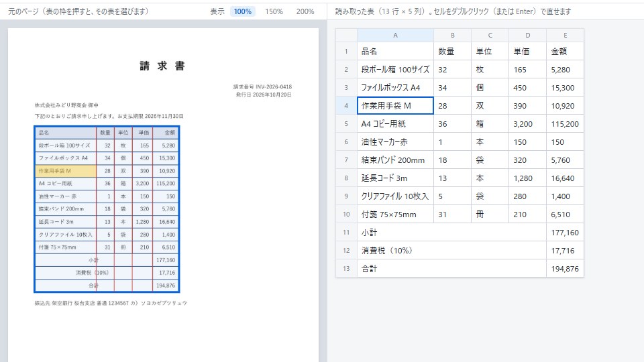Viewport: 644px width, 362px height.
Task: Click '品名' header in page invoice table
Action: point(66,133)
